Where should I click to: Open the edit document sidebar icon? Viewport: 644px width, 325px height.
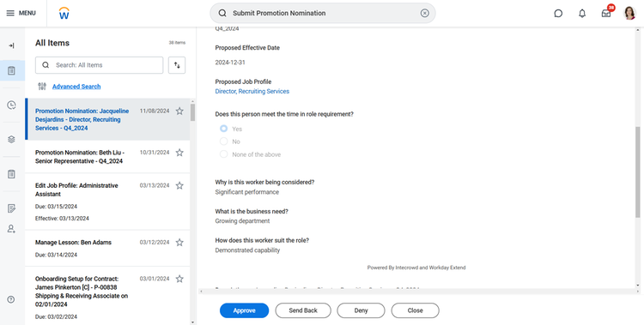[x=11, y=208]
